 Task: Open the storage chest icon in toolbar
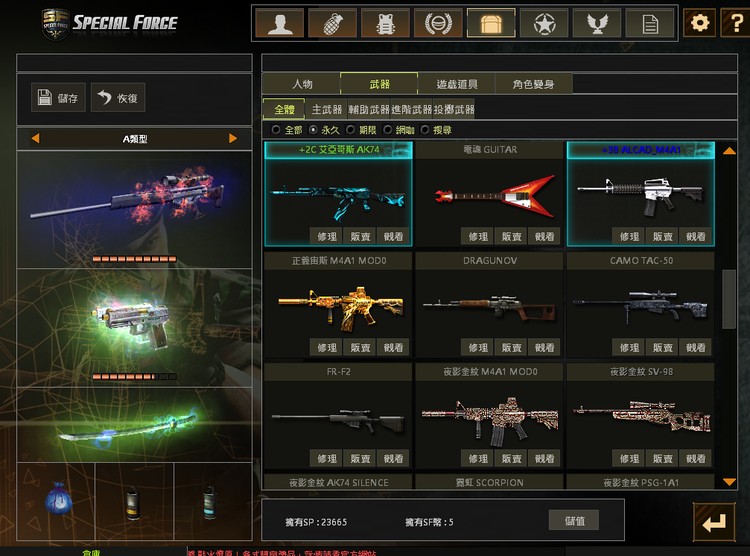(x=491, y=23)
